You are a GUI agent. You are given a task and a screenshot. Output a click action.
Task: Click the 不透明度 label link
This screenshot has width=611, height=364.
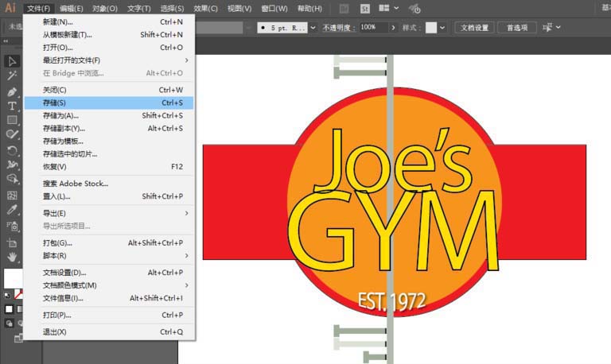pyautogui.click(x=339, y=28)
